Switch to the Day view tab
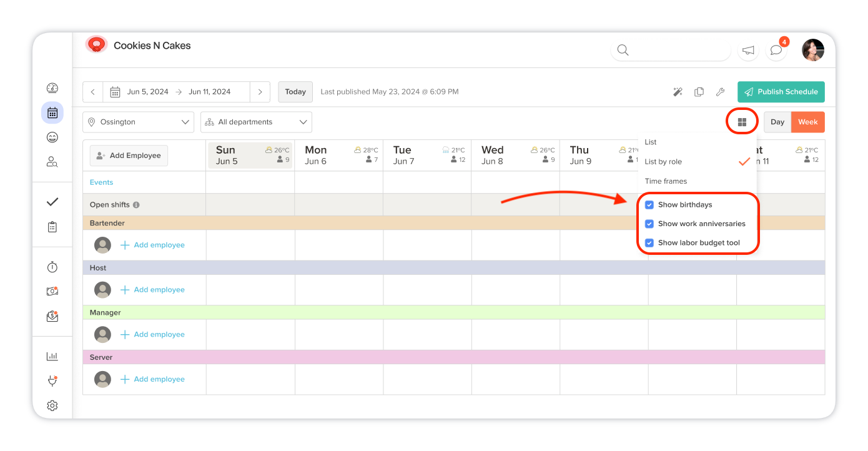868x451 pixels. click(777, 122)
